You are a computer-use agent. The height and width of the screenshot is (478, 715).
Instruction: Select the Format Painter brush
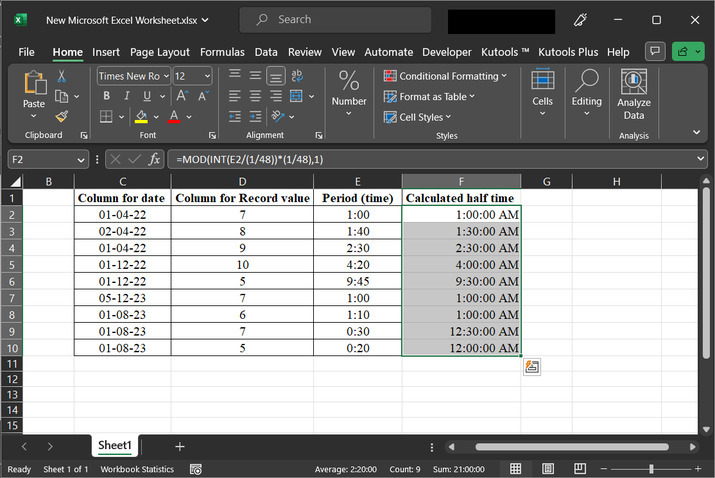coord(62,116)
